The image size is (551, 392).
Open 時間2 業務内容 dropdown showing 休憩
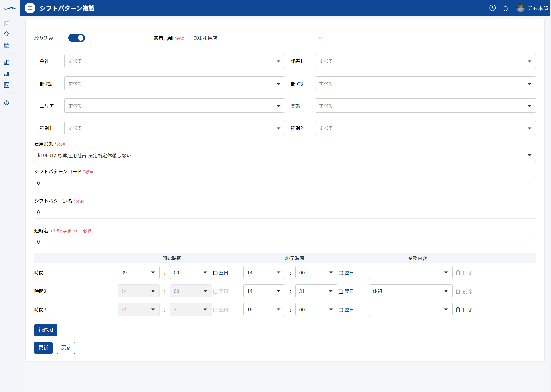pos(411,291)
